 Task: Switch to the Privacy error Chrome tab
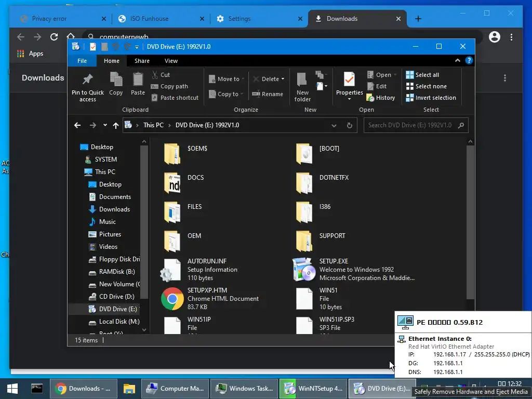pos(63,19)
